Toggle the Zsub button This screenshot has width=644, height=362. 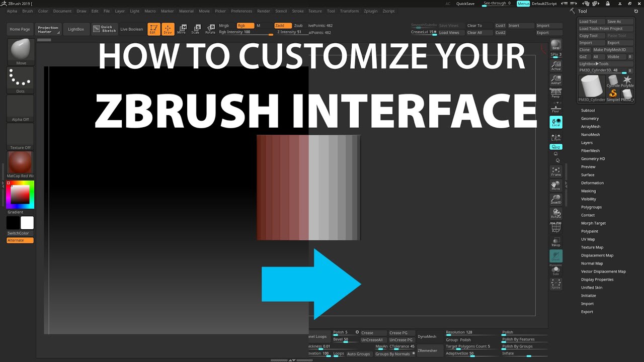[x=298, y=26]
